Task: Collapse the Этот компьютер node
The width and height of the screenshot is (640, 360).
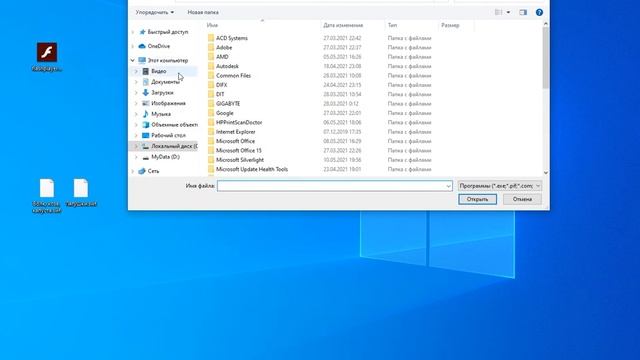Action: (133, 60)
